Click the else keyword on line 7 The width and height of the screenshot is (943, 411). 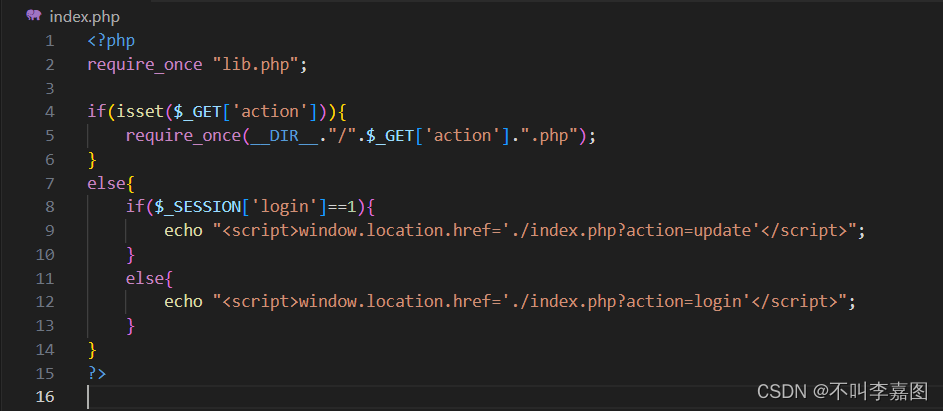coord(106,184)
